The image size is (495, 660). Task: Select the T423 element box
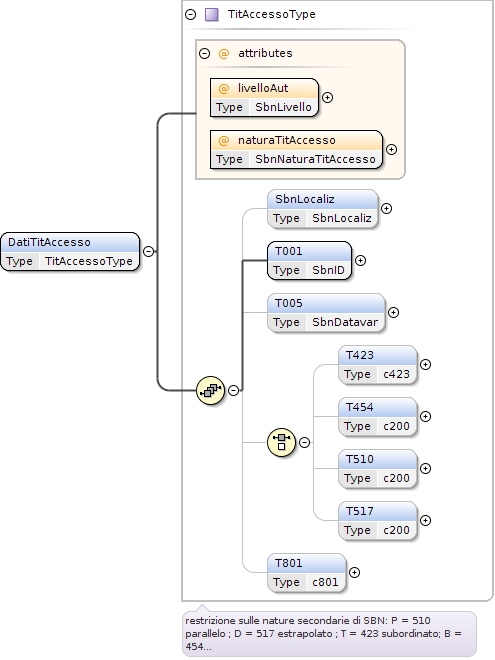(x=378, y=365)
